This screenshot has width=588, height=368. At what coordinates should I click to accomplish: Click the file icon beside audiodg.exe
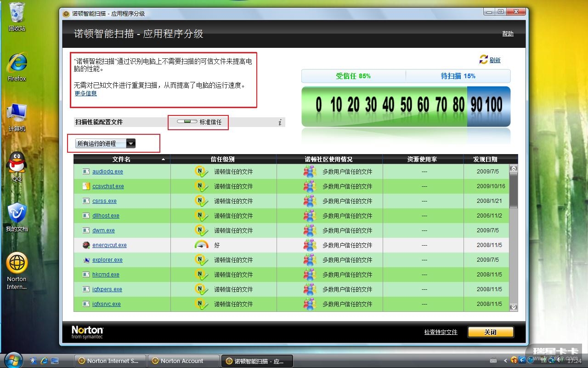click(86, 172)
